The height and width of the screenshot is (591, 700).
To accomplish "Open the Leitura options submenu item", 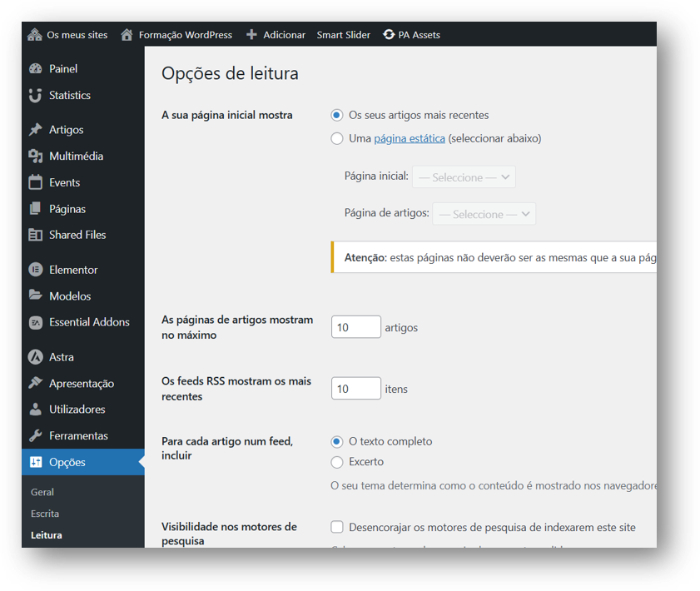I will pos(47,535).
